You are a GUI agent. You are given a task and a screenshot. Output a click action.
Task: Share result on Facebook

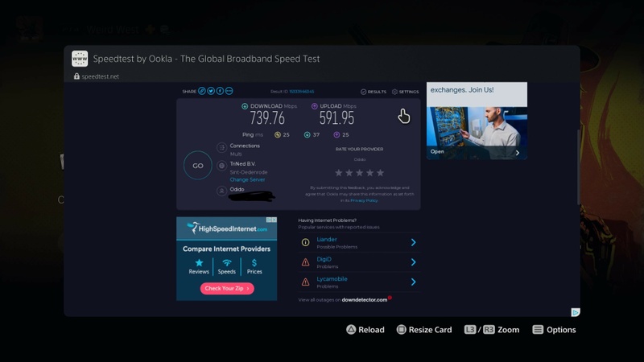(x=220, y=91)
